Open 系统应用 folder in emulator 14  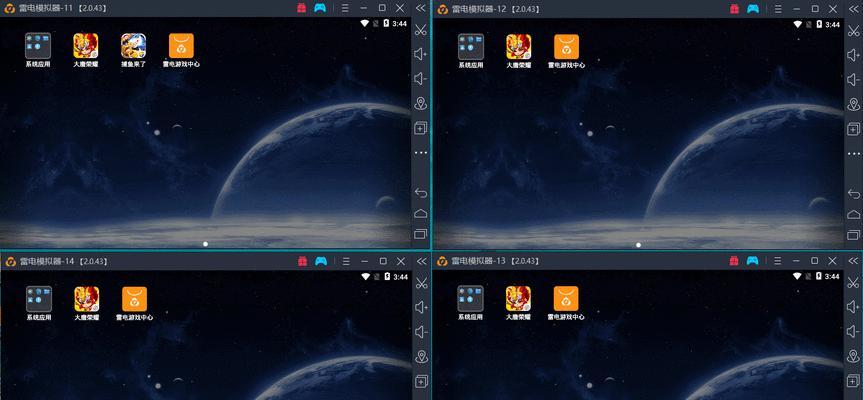(39, 299)
